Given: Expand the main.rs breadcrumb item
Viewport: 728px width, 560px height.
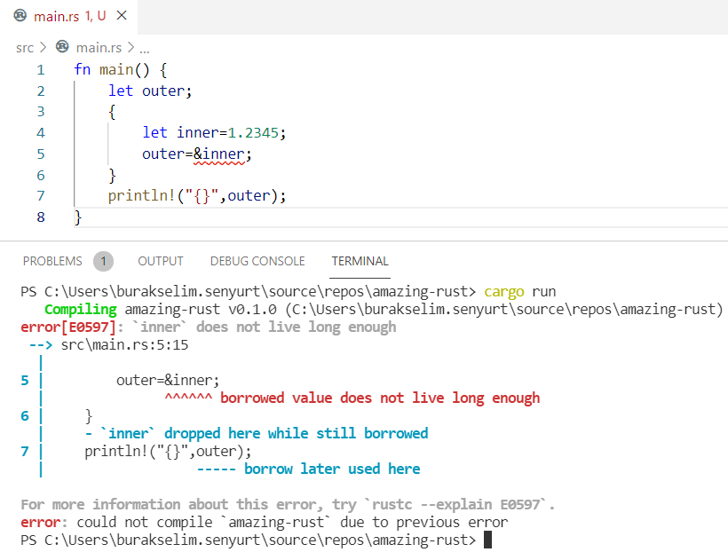Looking at the screenshot, I should coord(99,48).
